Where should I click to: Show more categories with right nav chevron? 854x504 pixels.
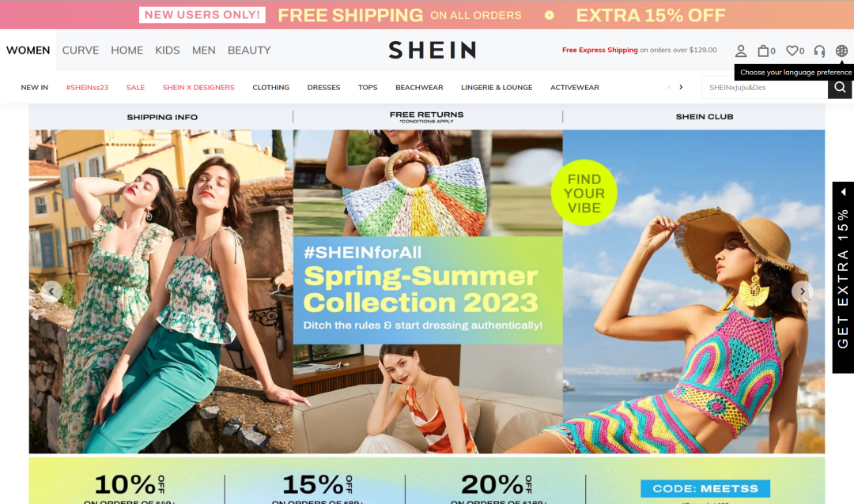pos(681,87)
